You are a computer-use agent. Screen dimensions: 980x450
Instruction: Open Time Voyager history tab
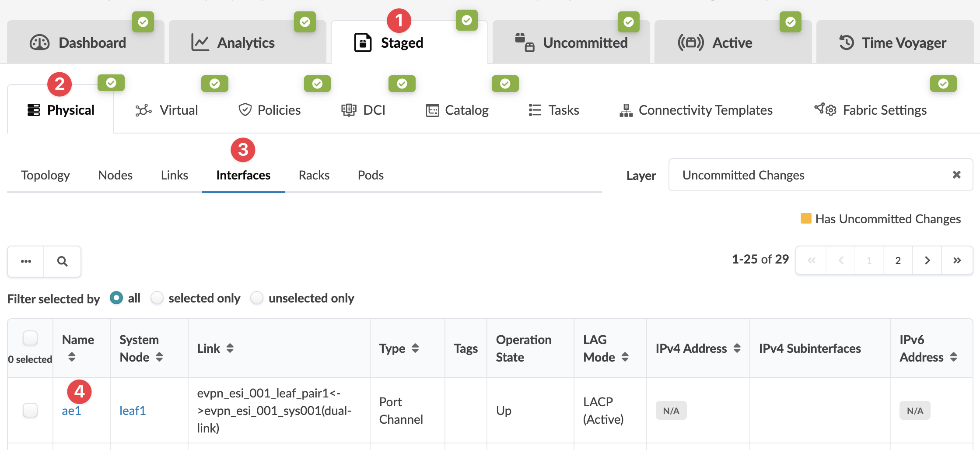point(892,43)
